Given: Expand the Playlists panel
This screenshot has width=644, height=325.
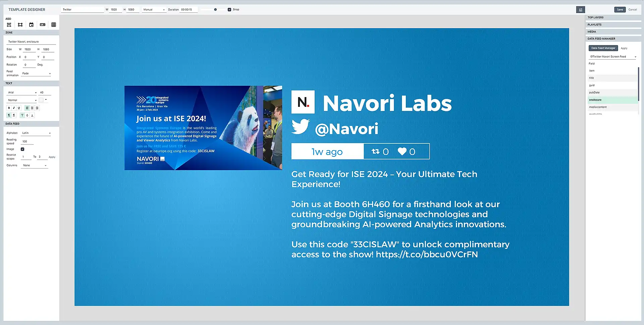Looking at the screenshot, I should pos(613,24).
